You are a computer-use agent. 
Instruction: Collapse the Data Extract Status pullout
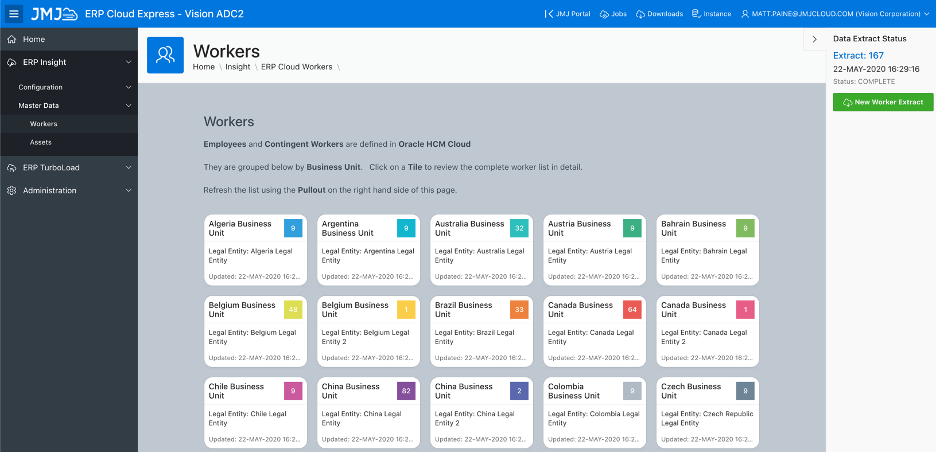[x=814, y=39]
